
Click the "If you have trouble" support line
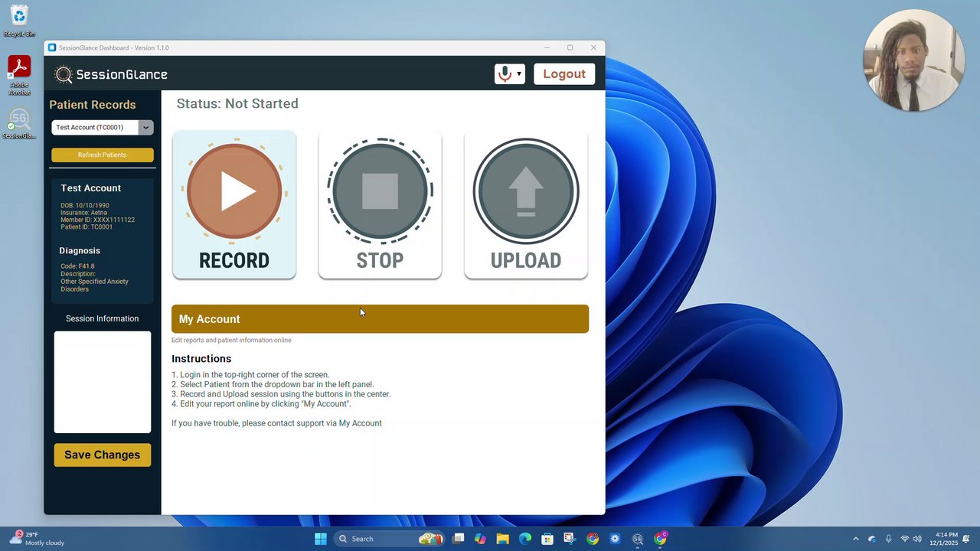pos(276,423)
